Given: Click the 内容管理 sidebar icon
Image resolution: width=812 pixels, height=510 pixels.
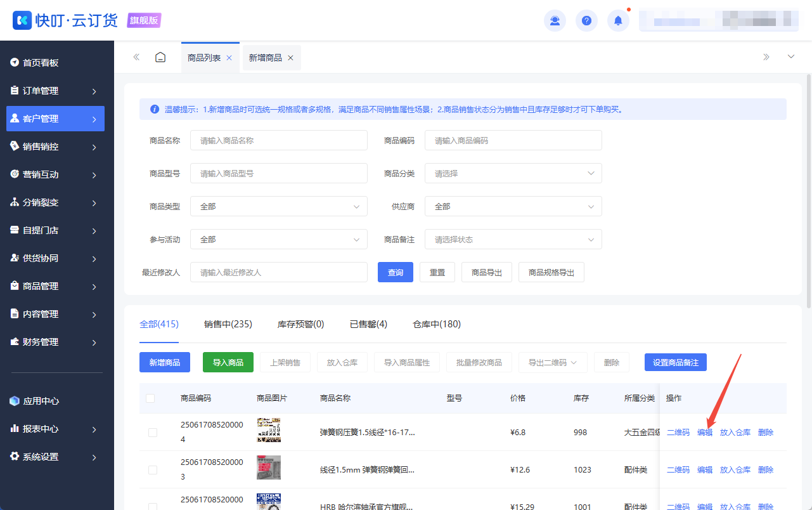Looking at the screenshot, I should tap(15, 314).
